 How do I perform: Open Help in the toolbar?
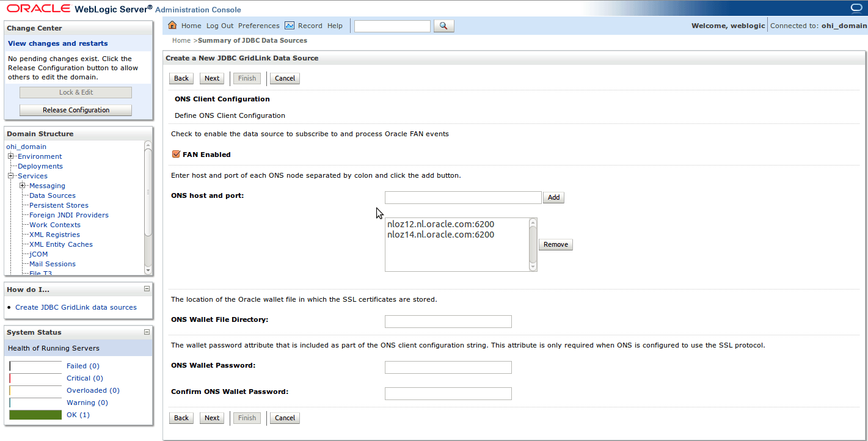tap(335, 26)
